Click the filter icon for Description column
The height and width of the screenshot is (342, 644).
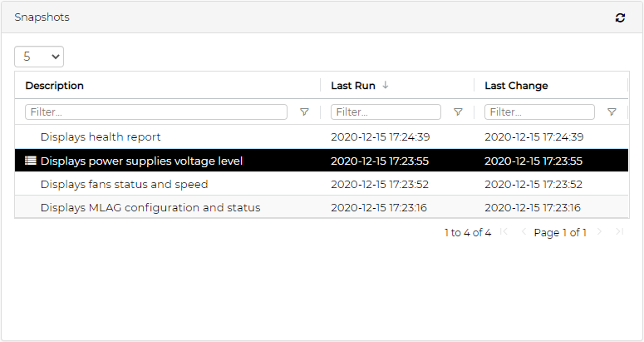[x=304, y=112]
